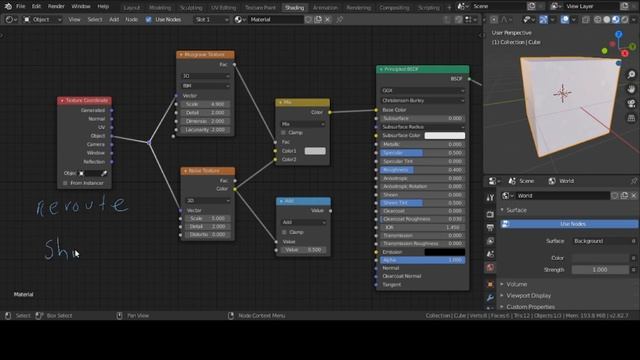
Task: Click the Z axis of navigation gizmo
Action: (x=619, y=35)
